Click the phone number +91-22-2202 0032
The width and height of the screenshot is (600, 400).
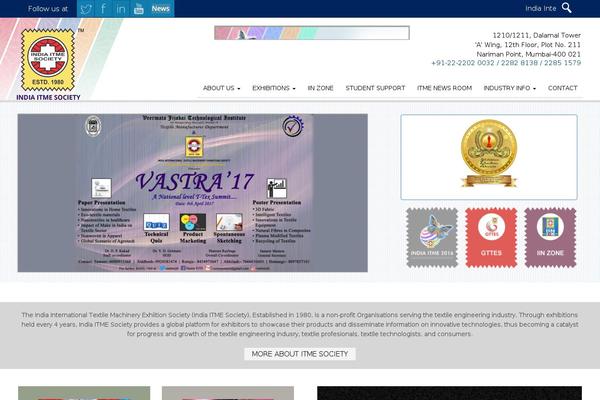[x=463, y=63]
